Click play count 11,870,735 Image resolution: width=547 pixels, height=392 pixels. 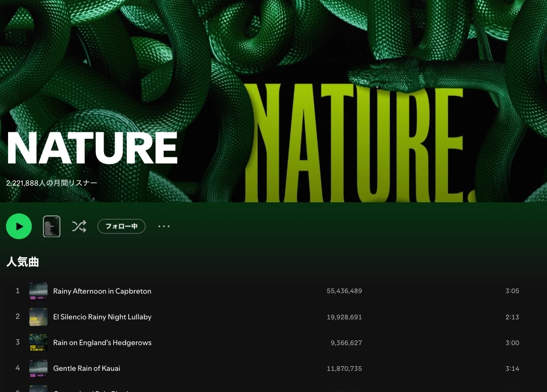pyautogui.click(x=344, y=369)
